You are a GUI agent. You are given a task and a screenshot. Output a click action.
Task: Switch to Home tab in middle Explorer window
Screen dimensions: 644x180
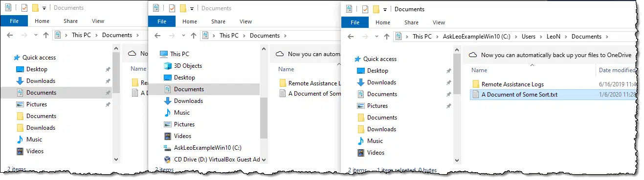click(x=190, y=21)
